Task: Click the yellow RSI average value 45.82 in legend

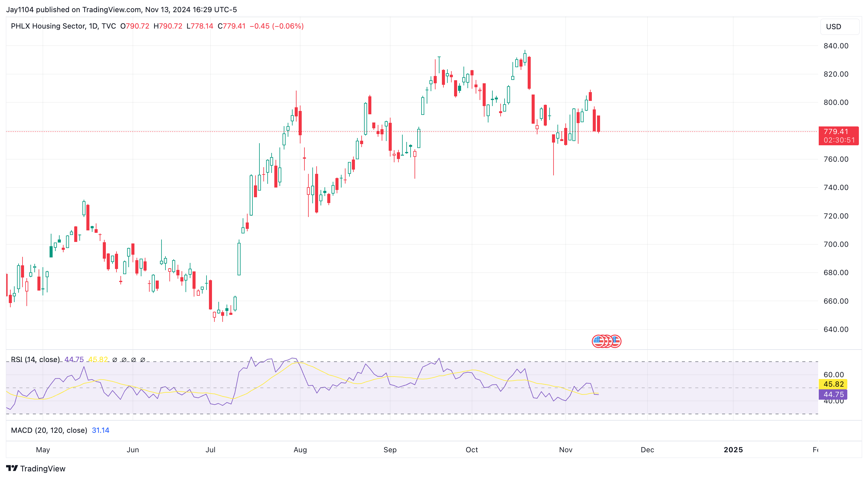Action: [98, 360]
